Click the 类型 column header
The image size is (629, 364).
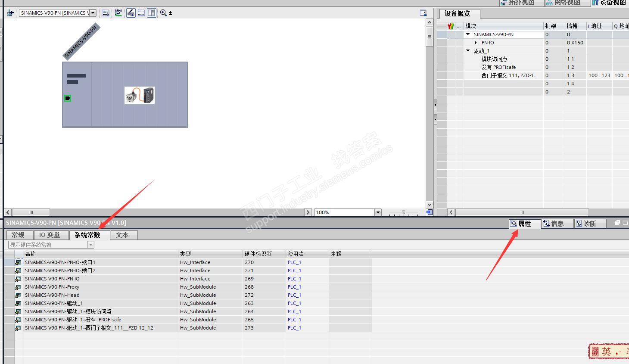tap(211, 254)
